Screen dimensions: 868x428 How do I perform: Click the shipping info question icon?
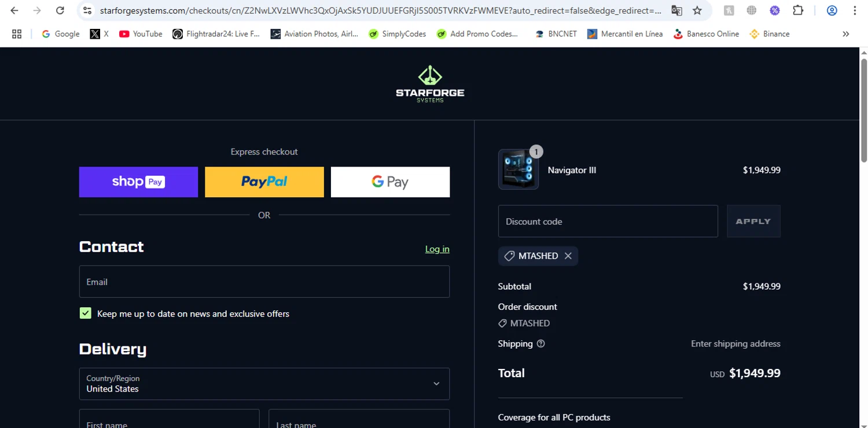pyautogui.click(x=541, y=344)
